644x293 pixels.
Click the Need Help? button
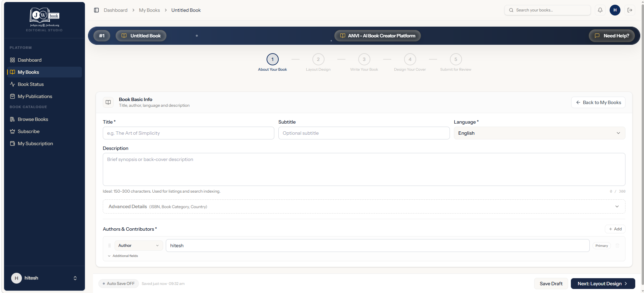point(612,36)
